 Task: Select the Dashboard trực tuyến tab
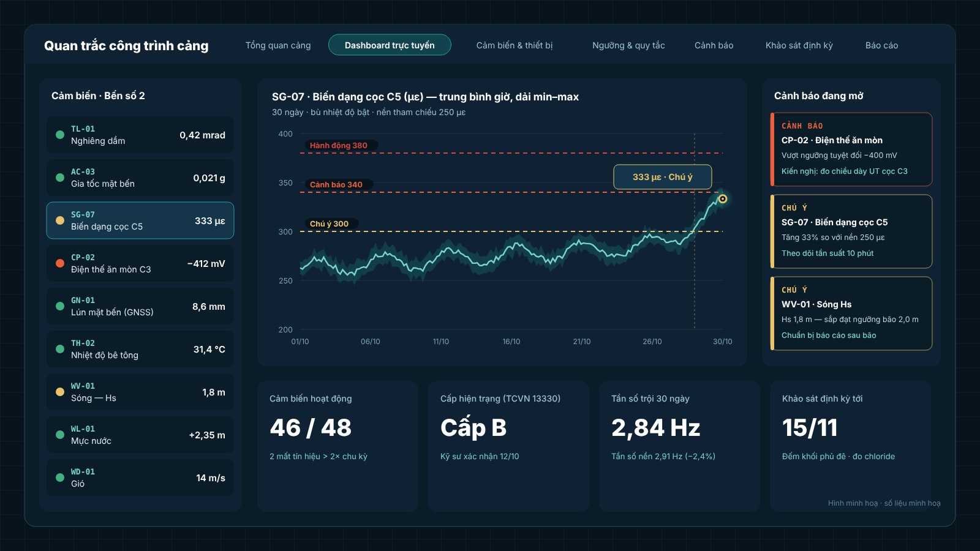tap(390, 45)
